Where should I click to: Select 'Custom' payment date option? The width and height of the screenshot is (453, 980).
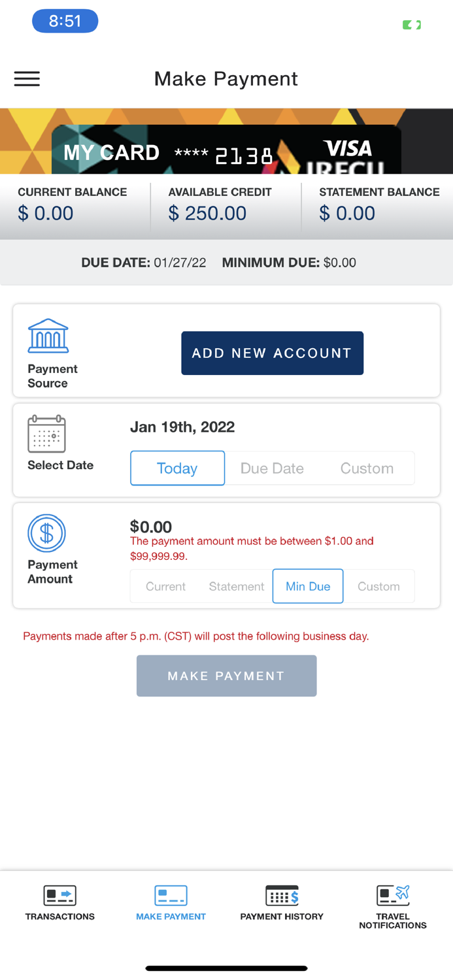pos(367,468)
